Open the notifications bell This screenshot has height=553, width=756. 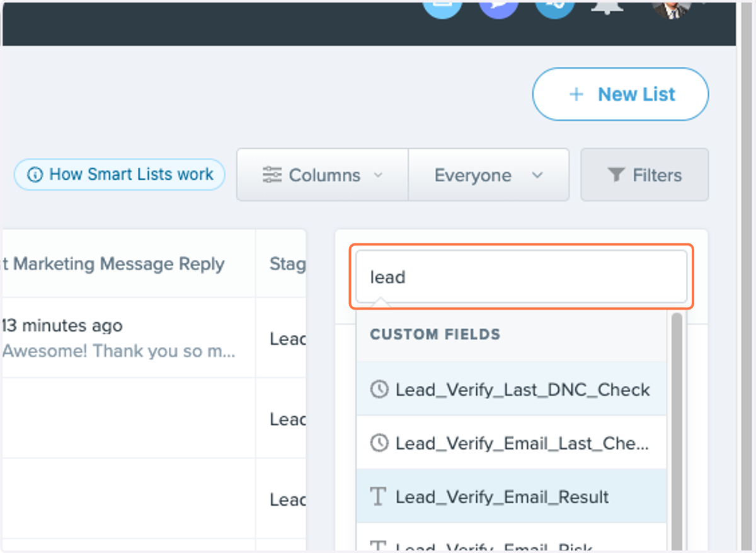pos(607,8)
